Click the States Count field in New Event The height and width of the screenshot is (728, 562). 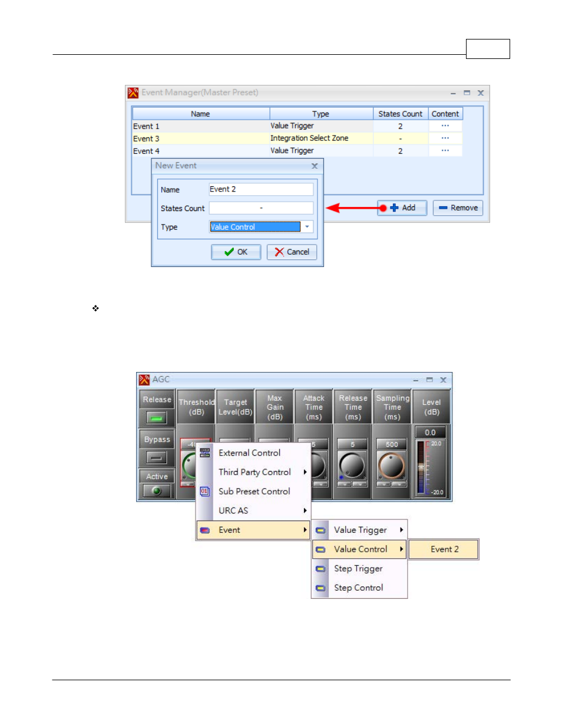[261, 208]
